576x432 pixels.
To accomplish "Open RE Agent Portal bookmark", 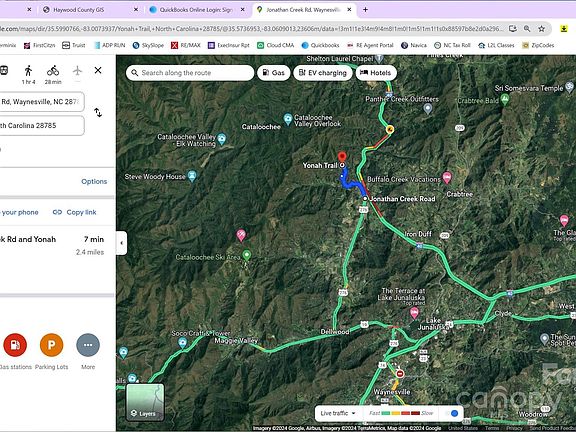I will click(x=370, y=45).
